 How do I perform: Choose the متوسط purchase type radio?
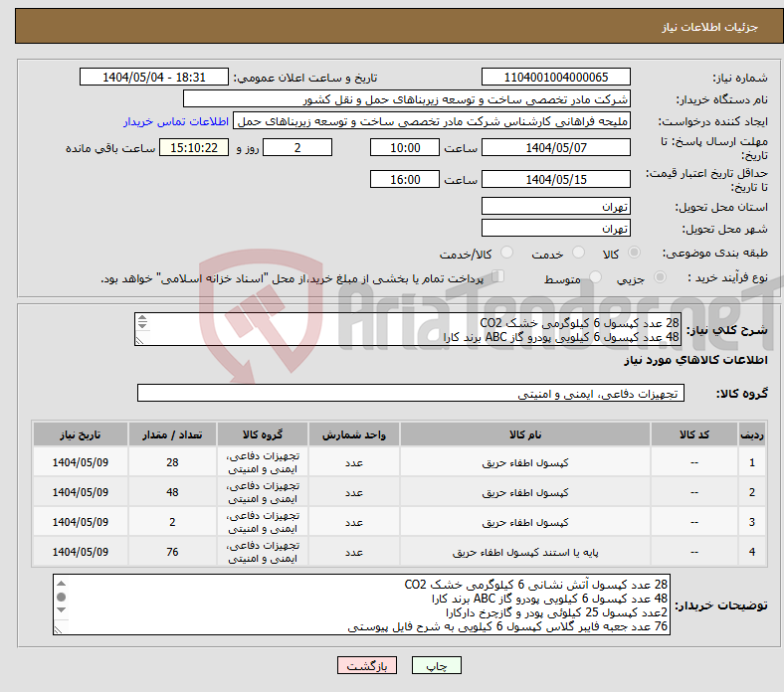point(597,278)
